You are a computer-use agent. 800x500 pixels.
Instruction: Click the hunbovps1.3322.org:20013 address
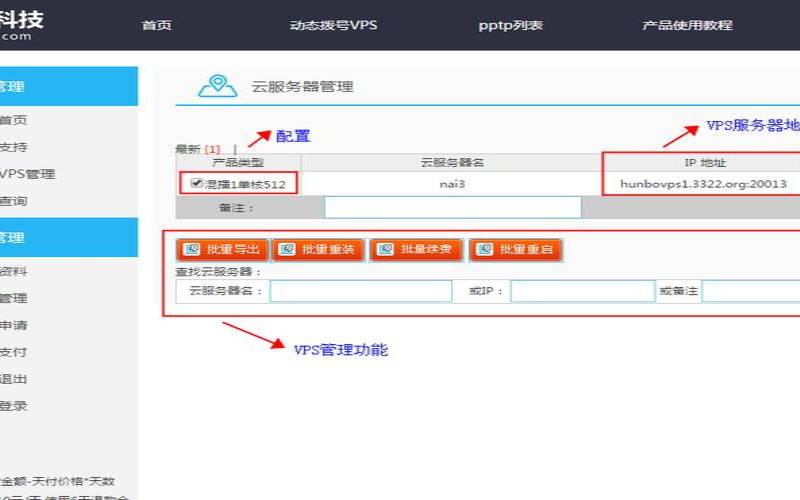pos(704,184)
